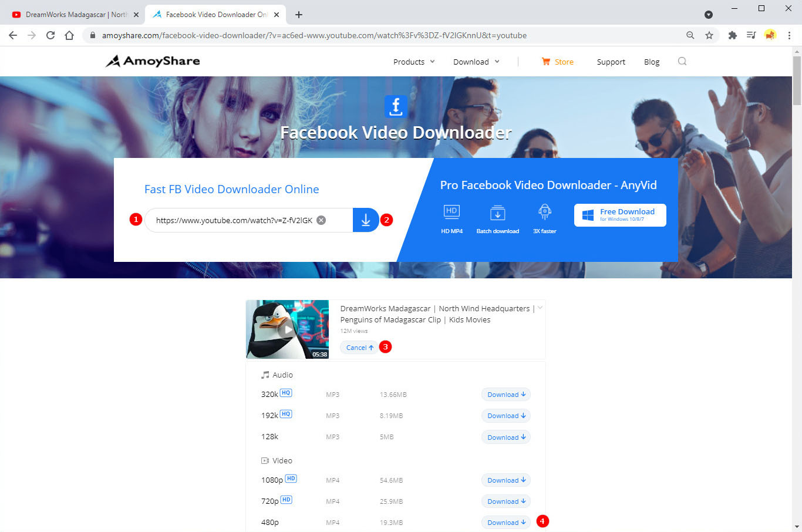Switch to DreamWorks Madagascar YouTube tab

(x=75, y=15)
